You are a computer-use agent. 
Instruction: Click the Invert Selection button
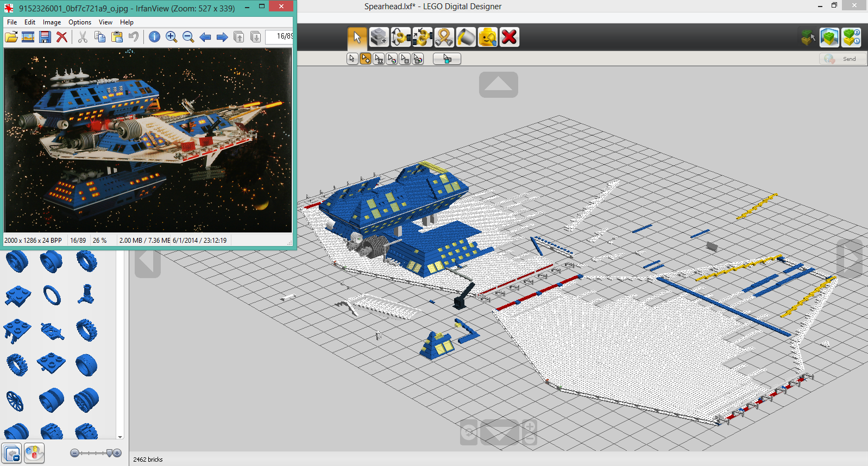coord(447,59)
